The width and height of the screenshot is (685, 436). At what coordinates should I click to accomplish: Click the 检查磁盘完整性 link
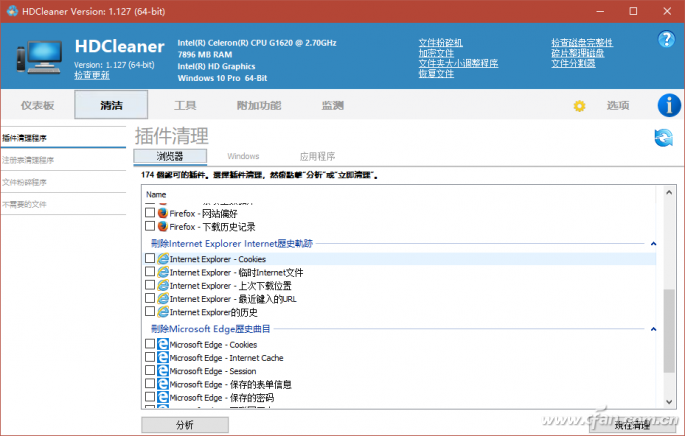pos(582,43)
